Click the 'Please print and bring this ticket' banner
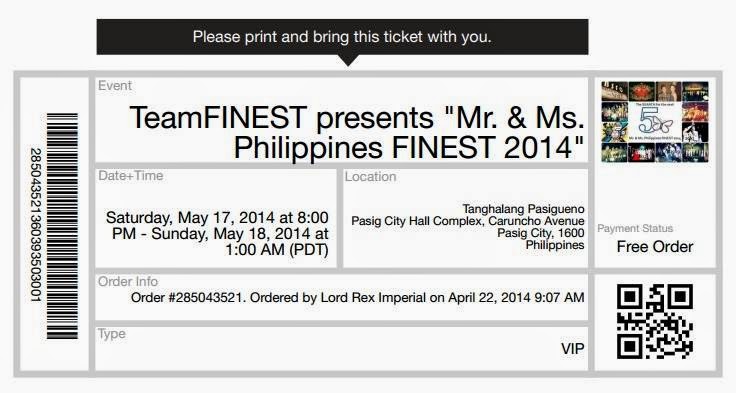736x393 pixels. (x=342, y=37)
